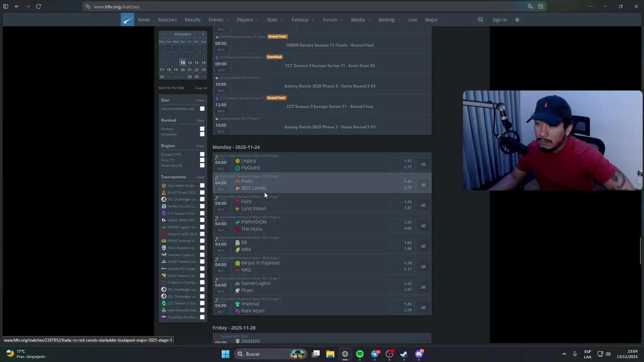This screenshot has height=362, width=644.
Task: Open the reader view icon in address bar
Action: point(540,7)
